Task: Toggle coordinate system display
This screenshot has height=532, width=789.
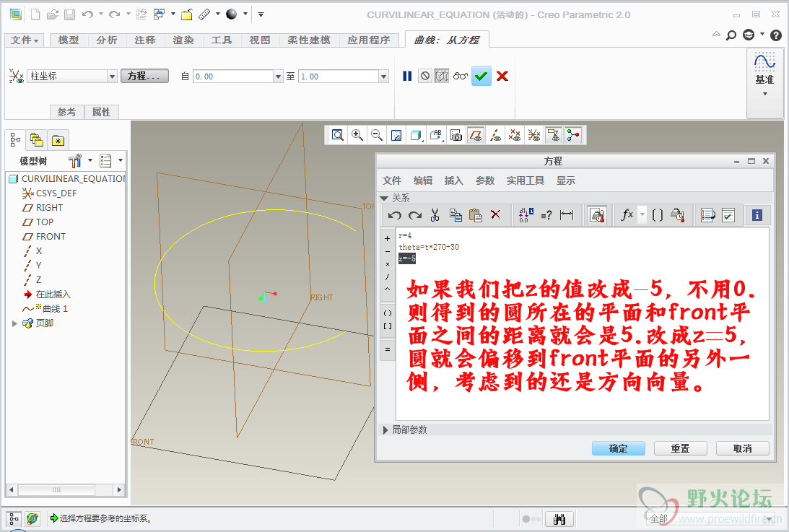Action: 534,135
